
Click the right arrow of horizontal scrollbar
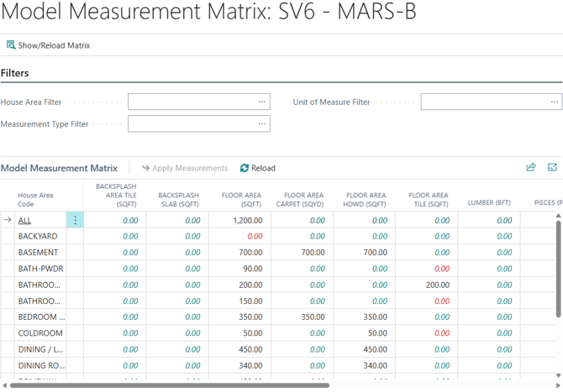click(558, 385)
